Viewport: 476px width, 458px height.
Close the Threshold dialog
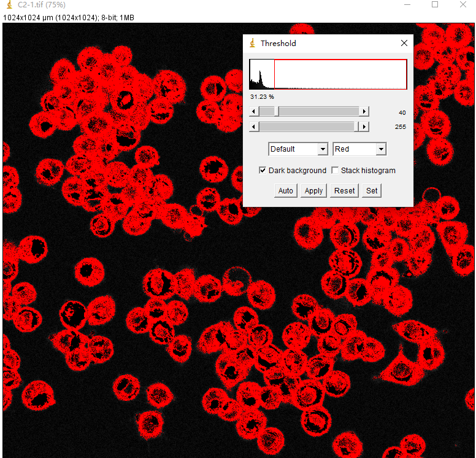point(404,43)
